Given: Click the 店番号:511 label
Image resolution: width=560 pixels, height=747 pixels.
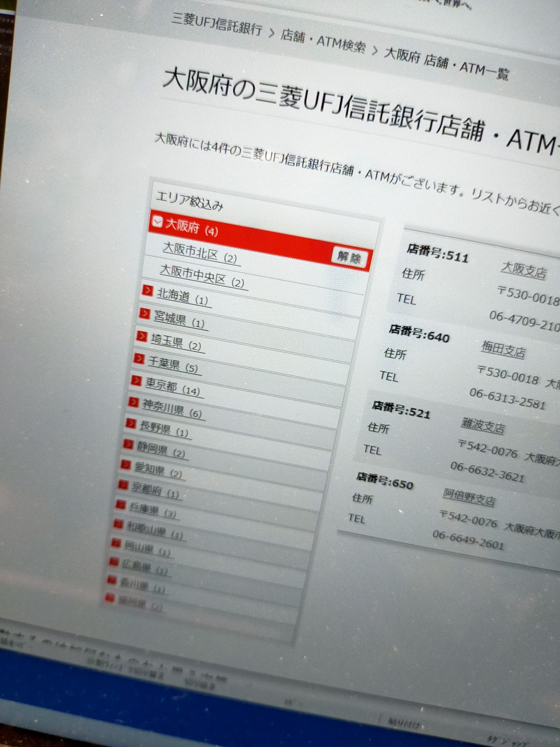Looking at the screenshot, I should [437, 254].
